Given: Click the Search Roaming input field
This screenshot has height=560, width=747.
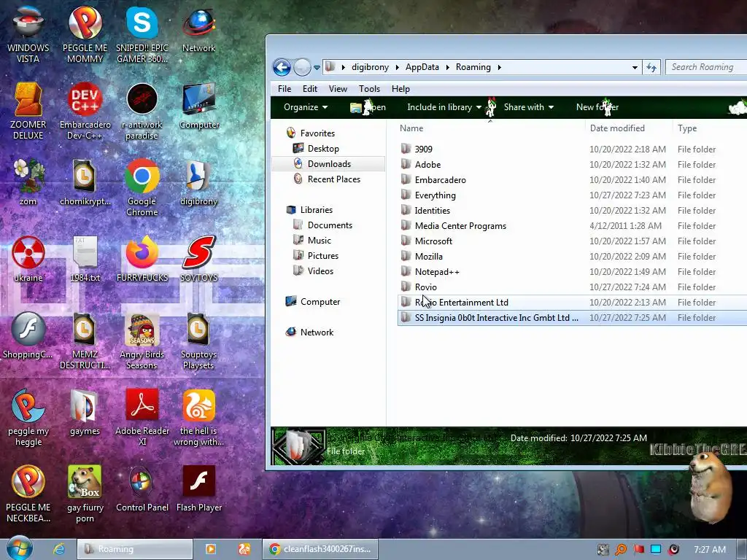Looking at the screenshot, I should 706,67.
